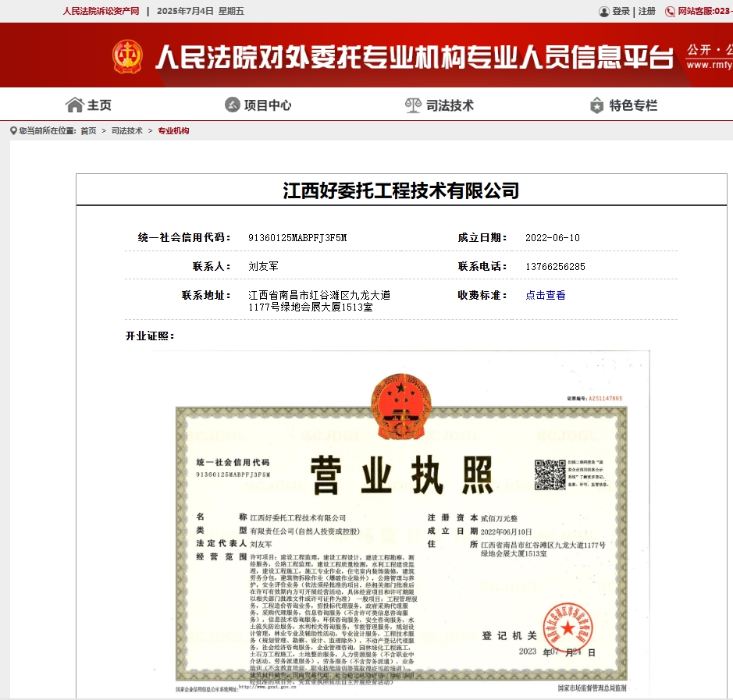Click the 人民法院诉讼资产网 link
The image size is (733, 700).
[x=101, y=11]
